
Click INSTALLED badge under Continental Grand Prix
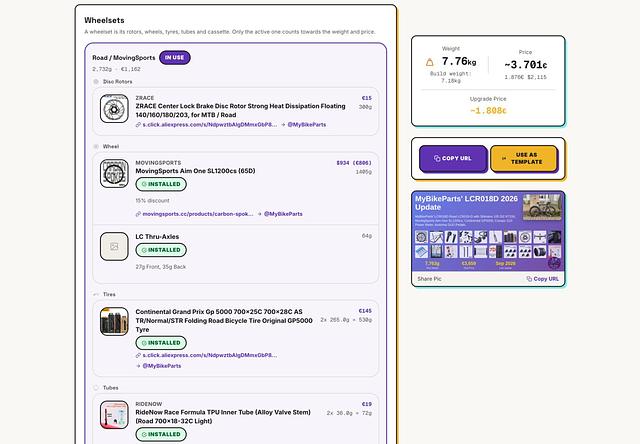point(161,343)
